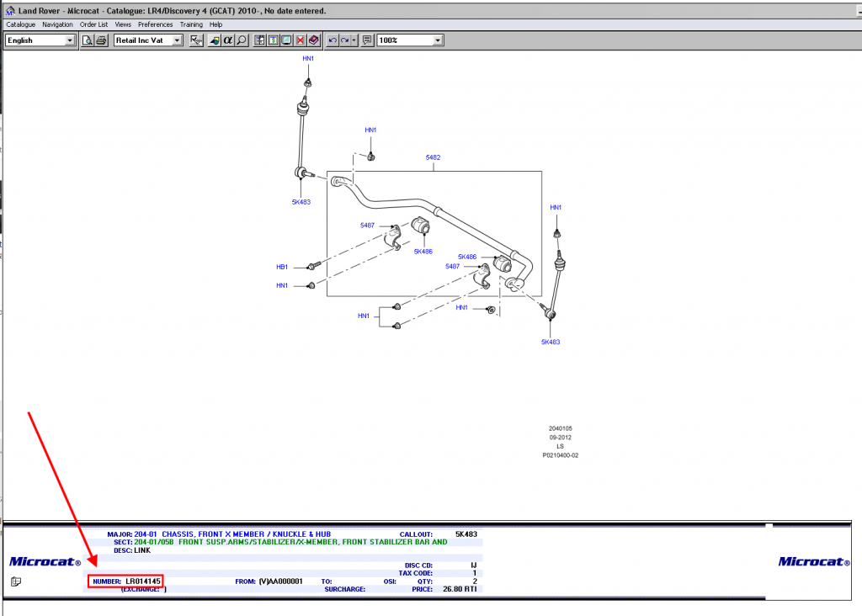Click the monitor screen toolbar icon
This screenshot has height=616, width=862.
pyautogui.click(x=286, y=40)
